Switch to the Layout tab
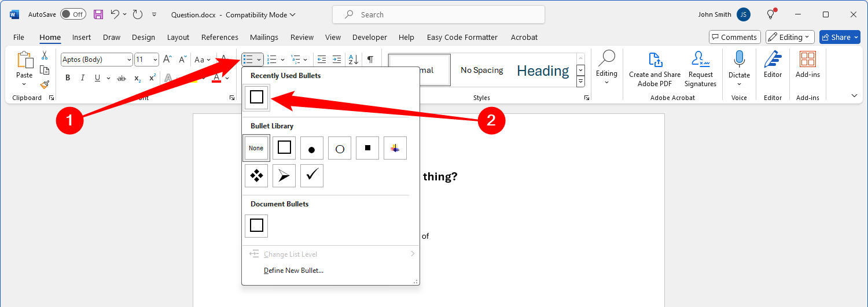 tap(178, 37)
